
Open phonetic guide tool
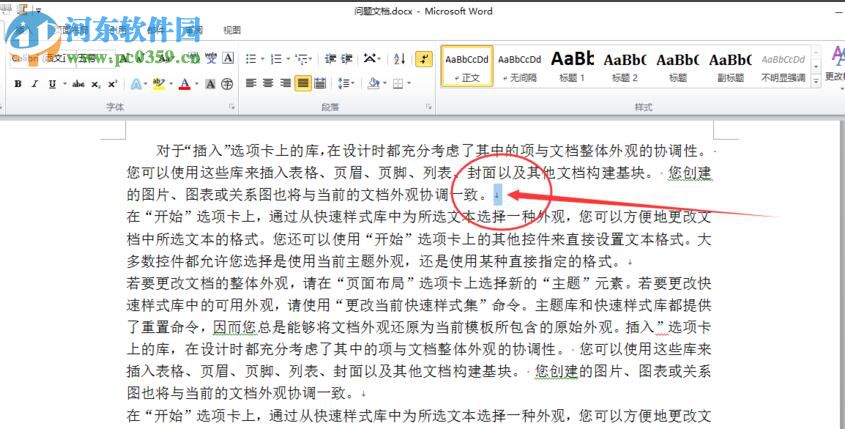point(211,58)
